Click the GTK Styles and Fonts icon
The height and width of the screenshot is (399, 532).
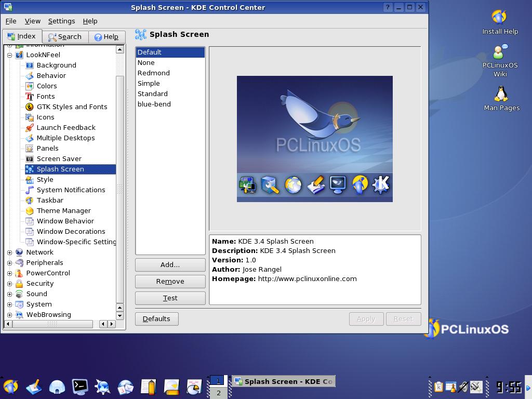30,107
